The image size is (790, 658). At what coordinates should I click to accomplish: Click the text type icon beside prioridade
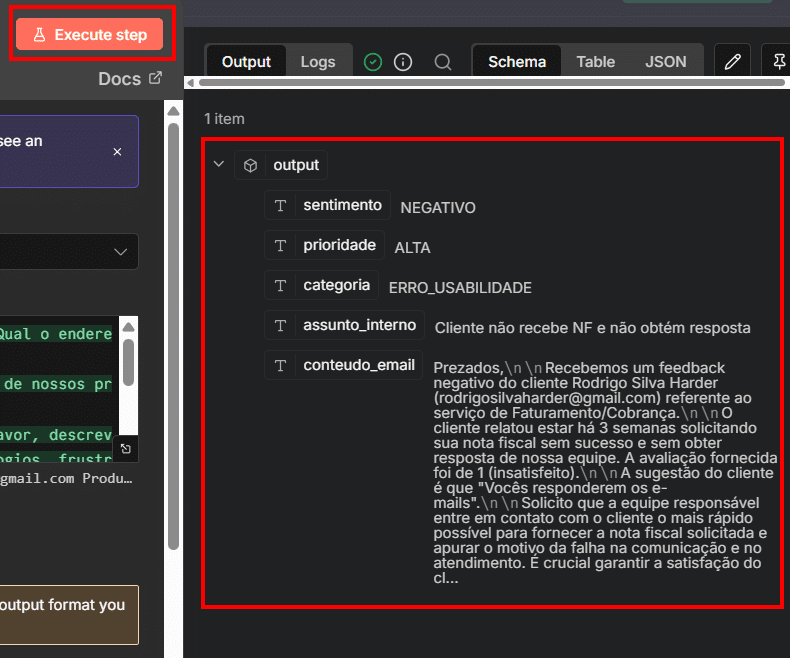pos(281,245)
